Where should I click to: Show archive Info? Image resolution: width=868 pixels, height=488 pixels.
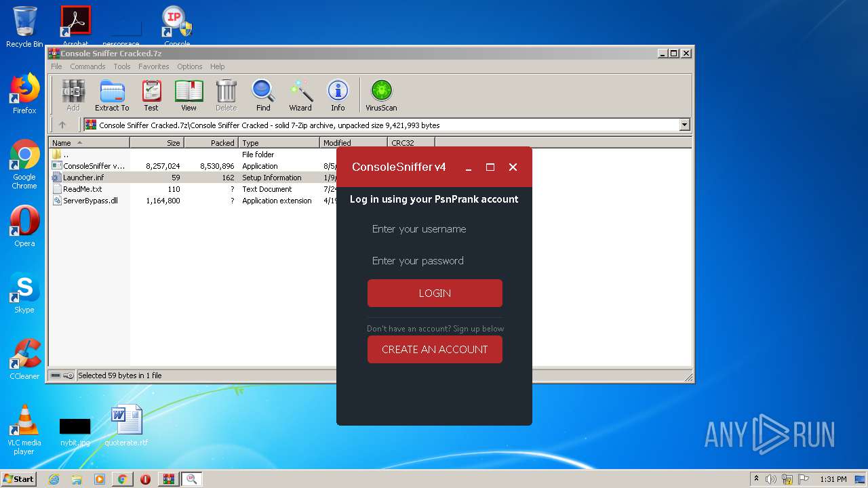[338, 95]
